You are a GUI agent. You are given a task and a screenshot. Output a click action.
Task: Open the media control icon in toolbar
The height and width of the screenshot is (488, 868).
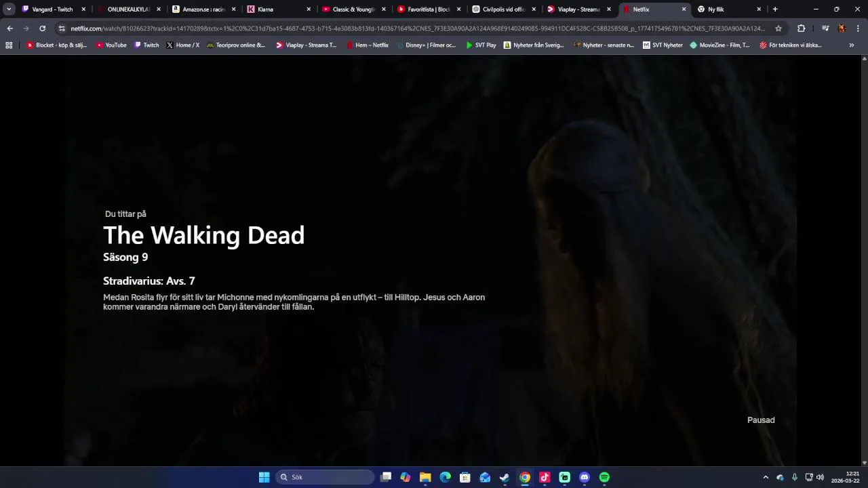tap(825, 28)
